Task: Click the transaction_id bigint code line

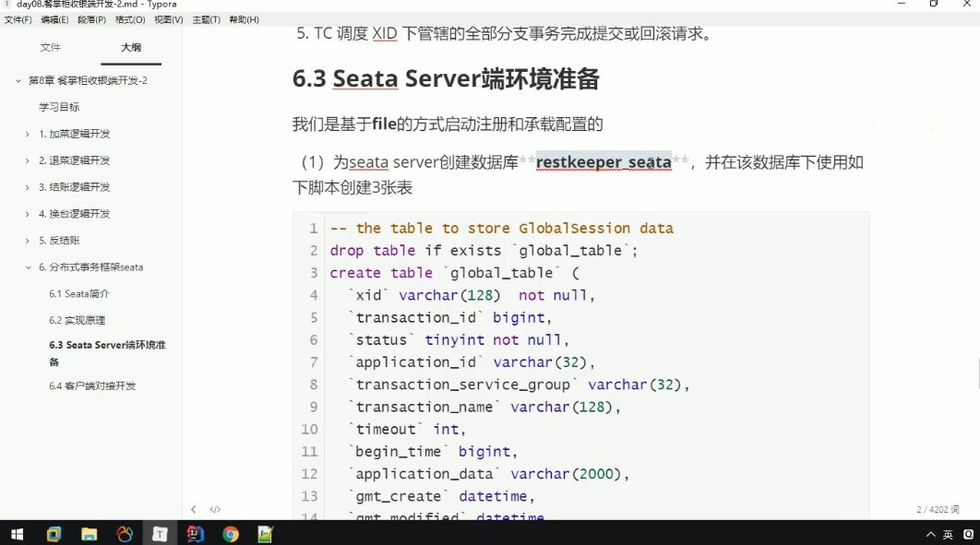Action: (449, 318)
